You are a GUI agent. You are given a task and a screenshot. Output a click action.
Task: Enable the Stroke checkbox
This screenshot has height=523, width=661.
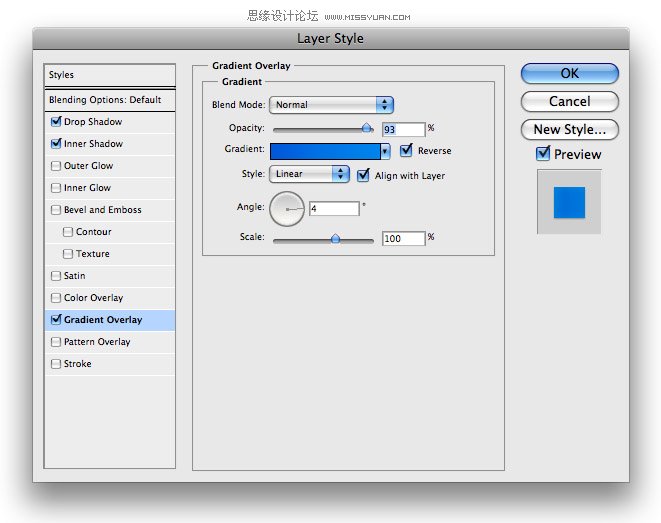(56, 364)
